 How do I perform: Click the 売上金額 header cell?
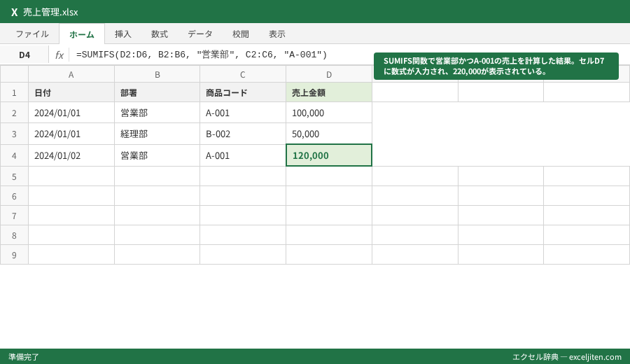point(329,92)
